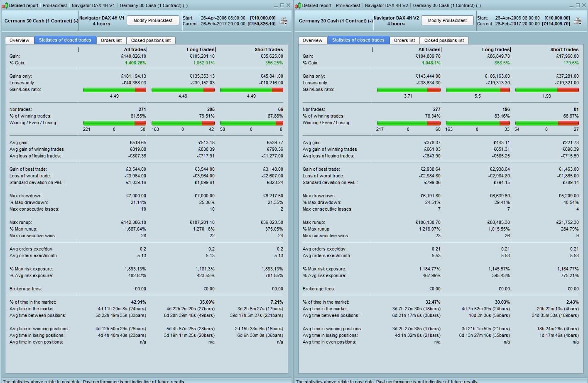The height and width of the screenshot is (383, 588).
Task: Click Modify ProBacktest in the V2 window
Action: coord(447,20)
